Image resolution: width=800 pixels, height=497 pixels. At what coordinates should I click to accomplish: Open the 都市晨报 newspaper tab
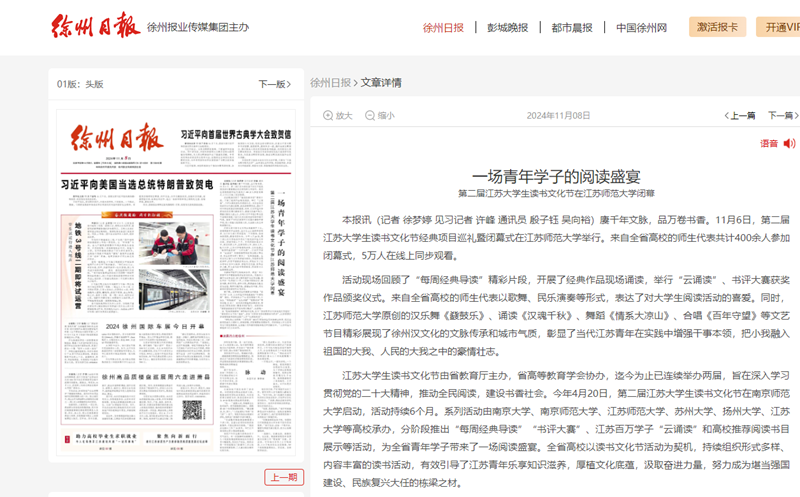point(571,28)
